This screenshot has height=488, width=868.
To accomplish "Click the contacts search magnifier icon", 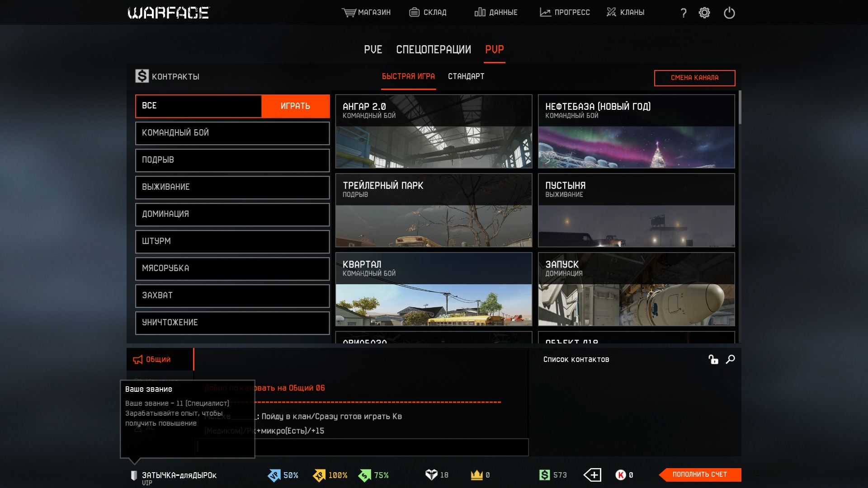I will [x=730, y=359].
